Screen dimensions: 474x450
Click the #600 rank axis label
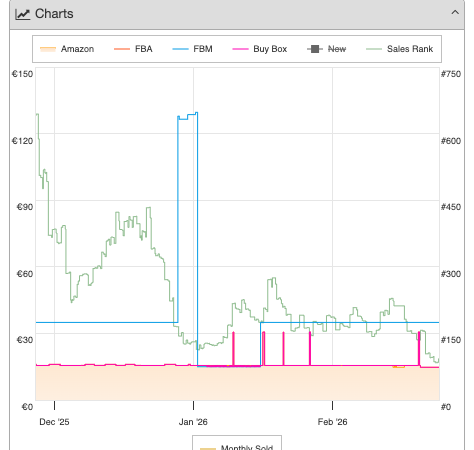(x=451, y=141)
